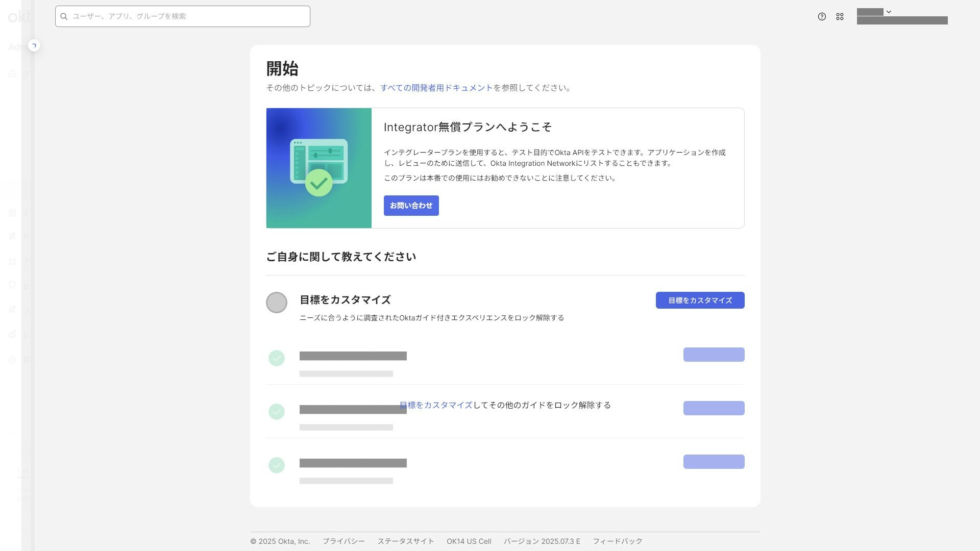The height and width of the screenshot is (551, 980).
Task: Open the プライバシー footer link
Action: pyautogui.click(x=344, y=541)
